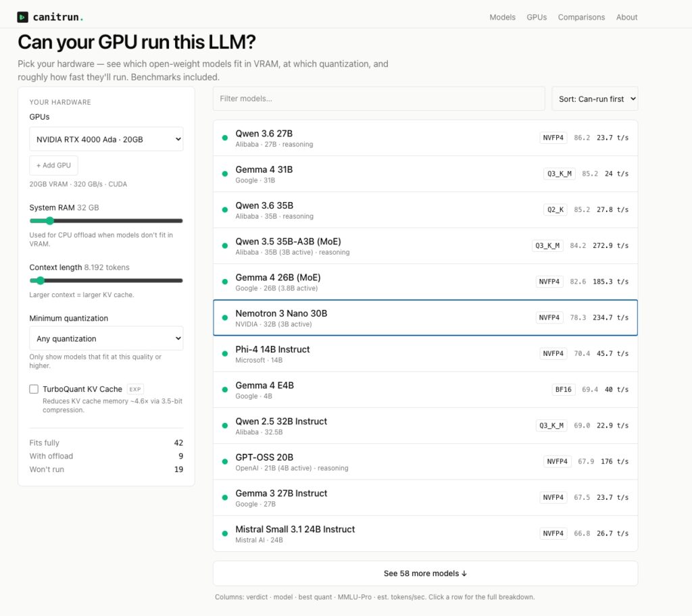Select Gemma 3 27B Instruct model
Viewport: 692px width, 616px height.
[x=426, y=498]
